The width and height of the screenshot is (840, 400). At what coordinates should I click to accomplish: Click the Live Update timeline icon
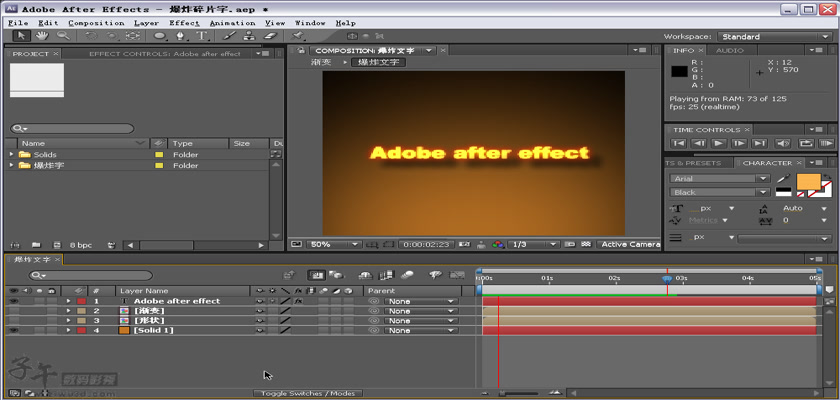point(317,275)
